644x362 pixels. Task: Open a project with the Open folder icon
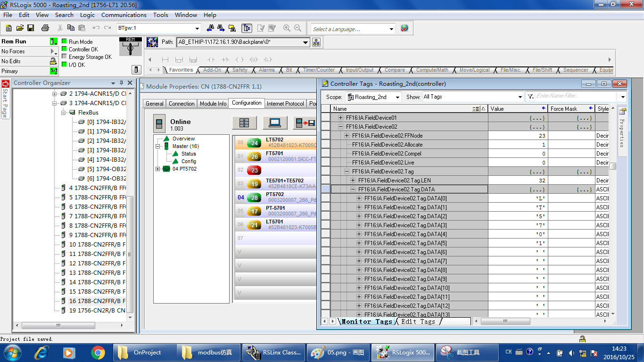[20, 28]
